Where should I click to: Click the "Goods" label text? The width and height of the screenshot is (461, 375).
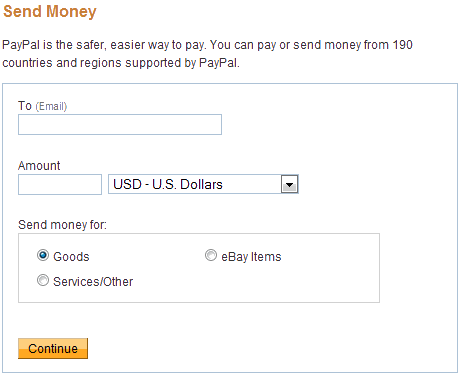click(71, 257)
